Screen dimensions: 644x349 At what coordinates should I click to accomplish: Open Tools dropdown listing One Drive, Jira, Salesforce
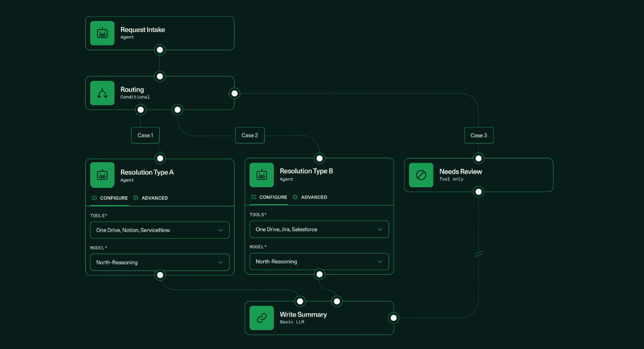point(319,229)
